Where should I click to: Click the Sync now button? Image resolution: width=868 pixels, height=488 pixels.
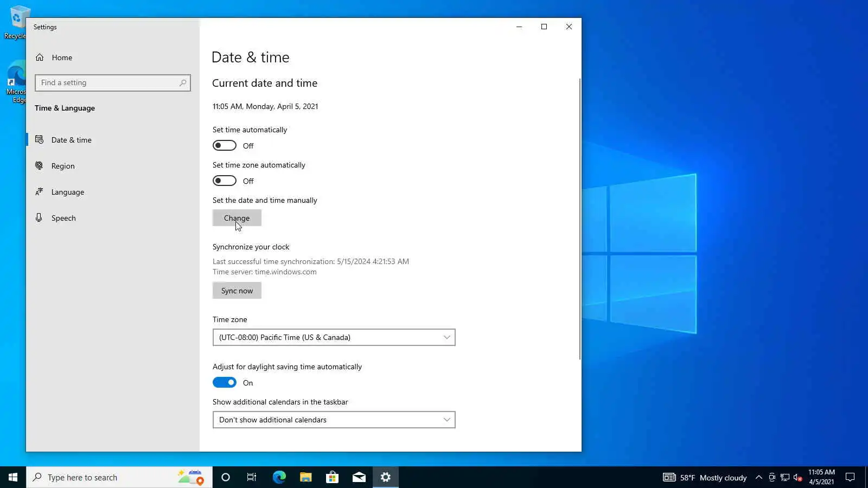point(237,291)
